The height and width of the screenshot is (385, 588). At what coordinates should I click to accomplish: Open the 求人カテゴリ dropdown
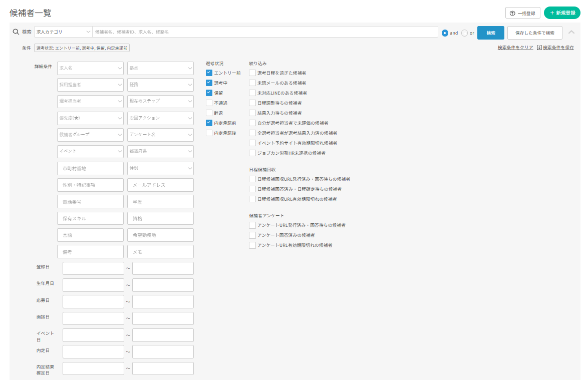63,32
